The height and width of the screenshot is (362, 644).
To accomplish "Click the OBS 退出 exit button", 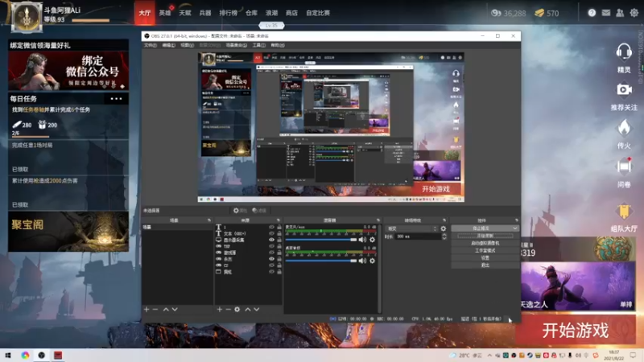I will (x=485, y=265).
